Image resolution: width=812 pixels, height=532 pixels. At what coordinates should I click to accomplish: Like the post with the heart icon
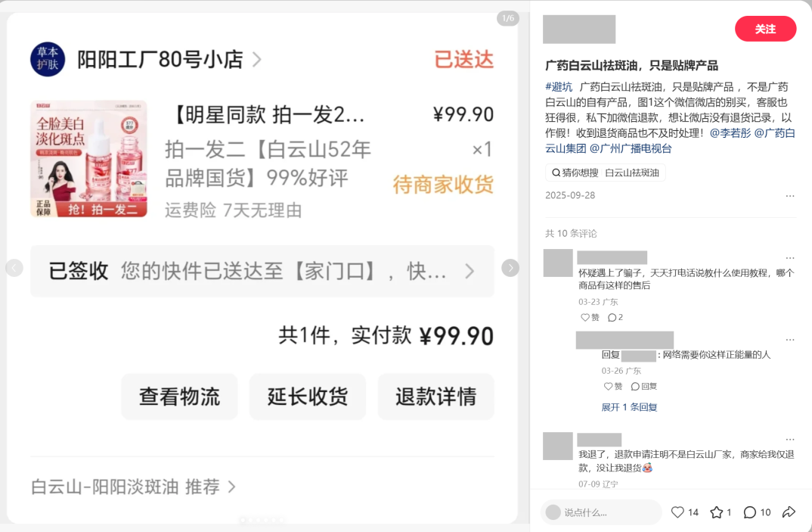coord(677,512)
